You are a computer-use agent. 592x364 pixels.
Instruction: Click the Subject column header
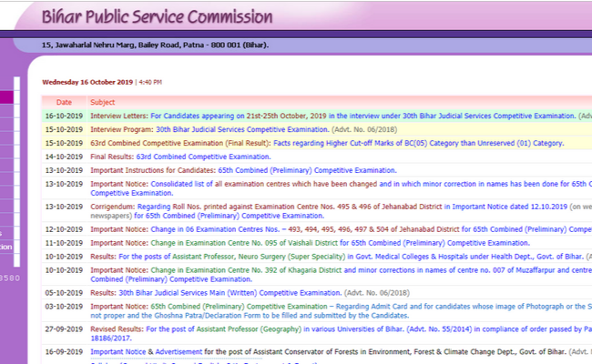point(103,103)
